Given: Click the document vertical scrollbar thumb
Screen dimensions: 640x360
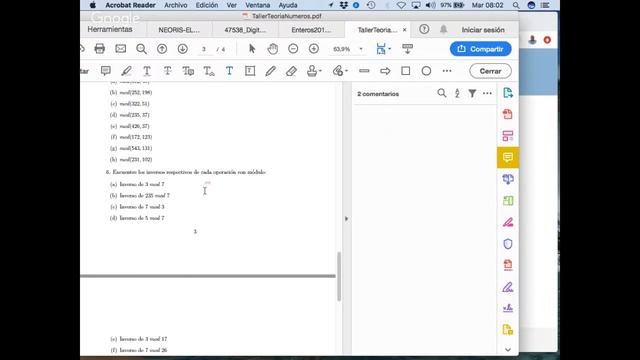Looking at the screenshot, I should 339,276.
